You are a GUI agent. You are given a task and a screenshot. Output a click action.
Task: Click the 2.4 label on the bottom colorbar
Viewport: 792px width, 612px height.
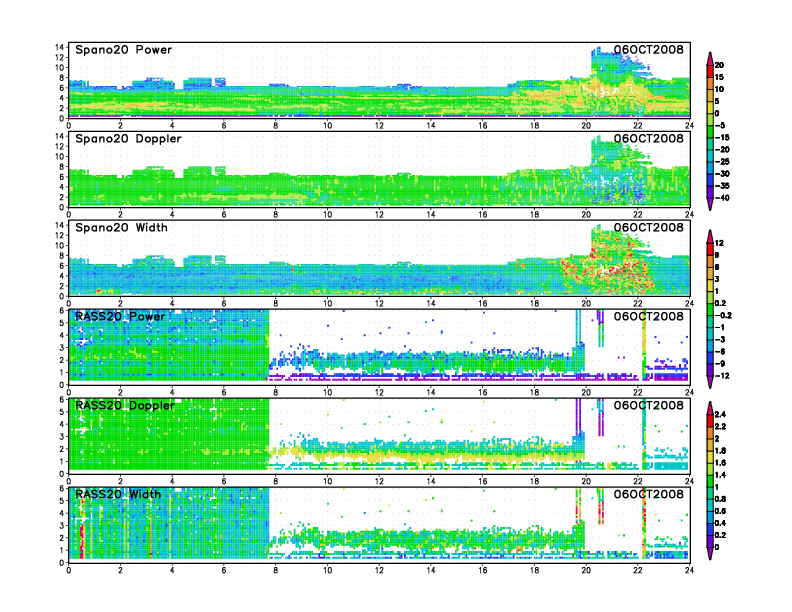[720, 414]
